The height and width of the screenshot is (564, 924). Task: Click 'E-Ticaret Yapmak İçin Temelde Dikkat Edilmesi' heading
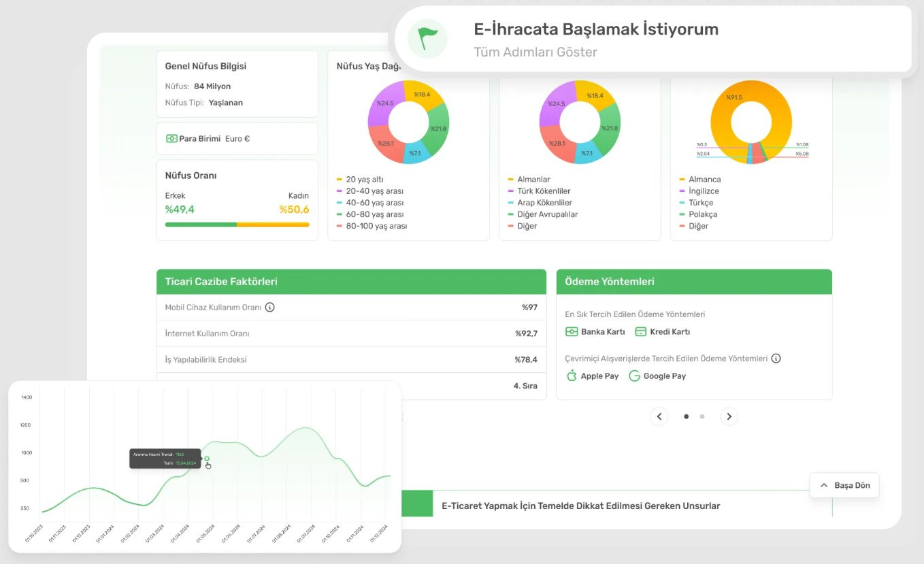coord(581,505)
